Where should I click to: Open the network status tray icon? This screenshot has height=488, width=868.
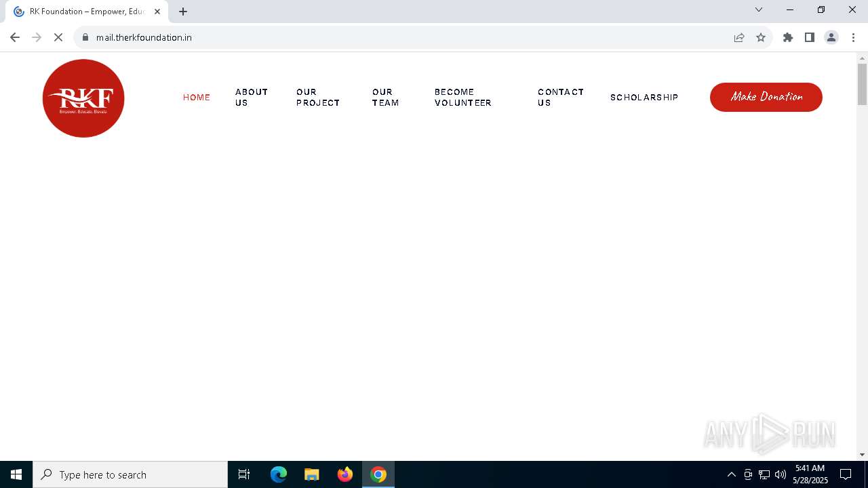pyautogui.click(x=764, y=474)
